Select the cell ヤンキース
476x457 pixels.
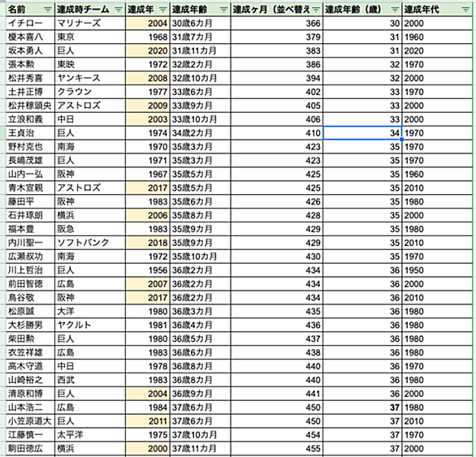(90, 78)
